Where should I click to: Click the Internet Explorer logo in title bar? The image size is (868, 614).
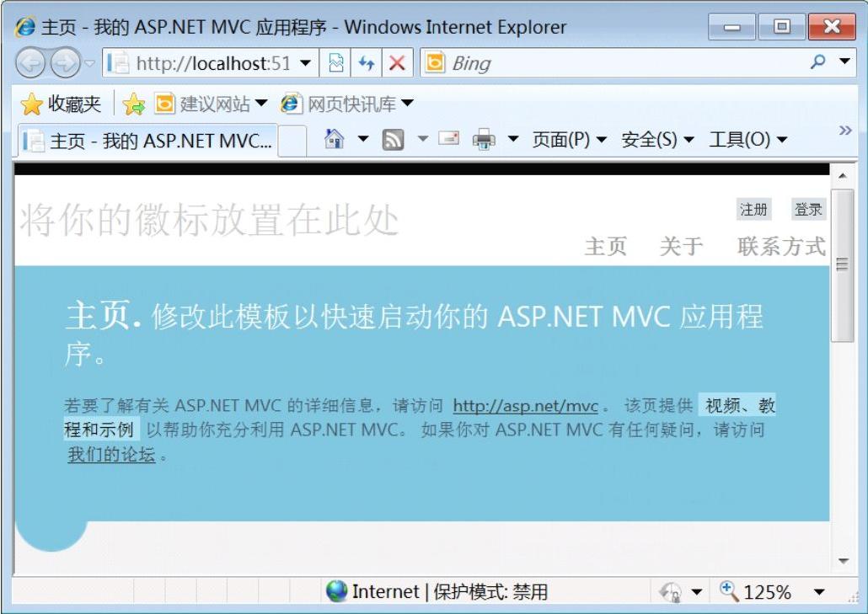25,27
